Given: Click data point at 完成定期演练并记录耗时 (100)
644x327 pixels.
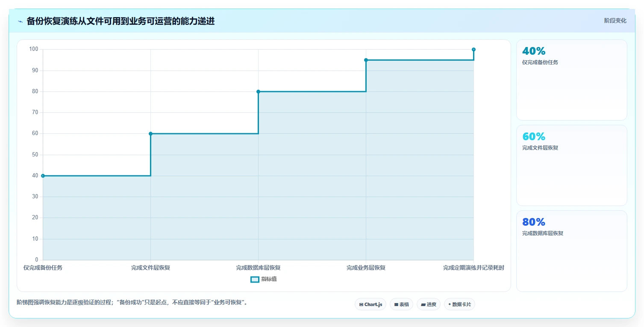Looking at the screenshot, I should coord(473,50).
